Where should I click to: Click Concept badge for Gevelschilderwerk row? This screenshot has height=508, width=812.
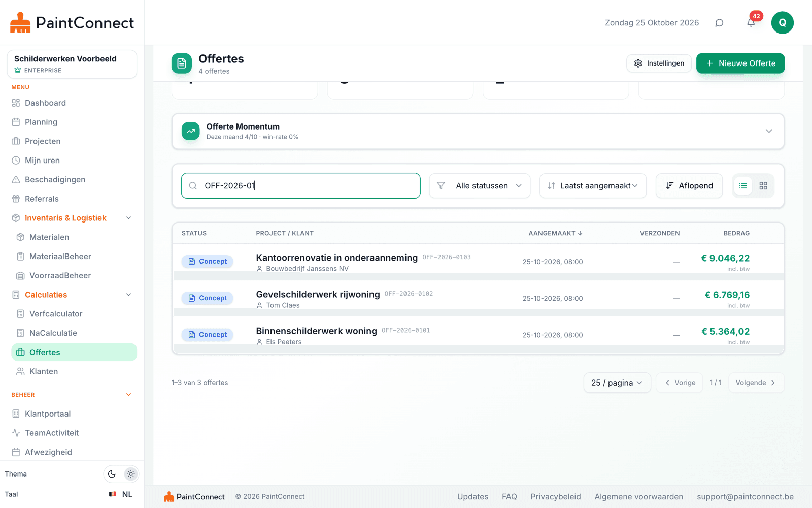click(x=207, y=298)
